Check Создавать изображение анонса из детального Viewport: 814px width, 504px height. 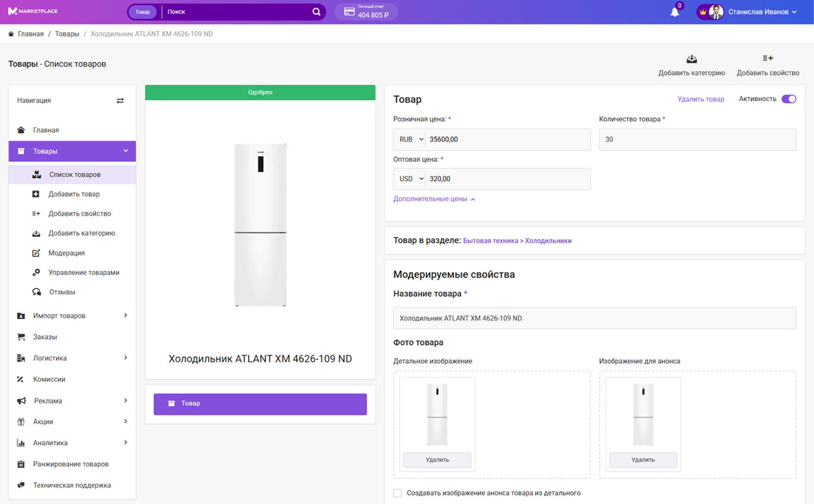tap(397, 493)
